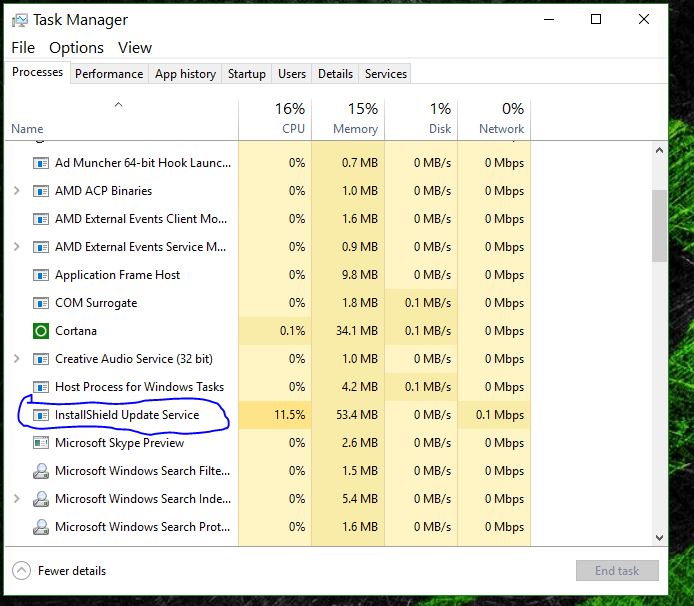
Task: Click the vertical scrollbar thumb
Action: (x=659, y=225)
